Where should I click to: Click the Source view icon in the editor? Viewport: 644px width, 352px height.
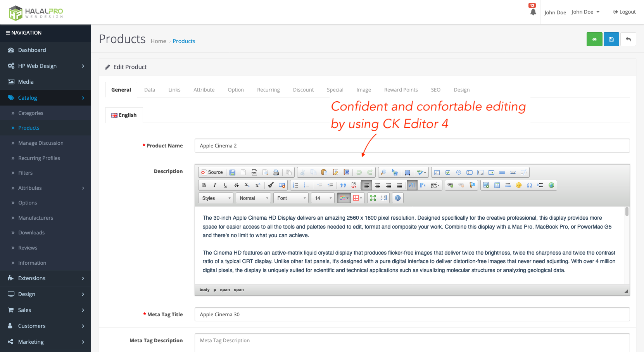click(212, 172)
